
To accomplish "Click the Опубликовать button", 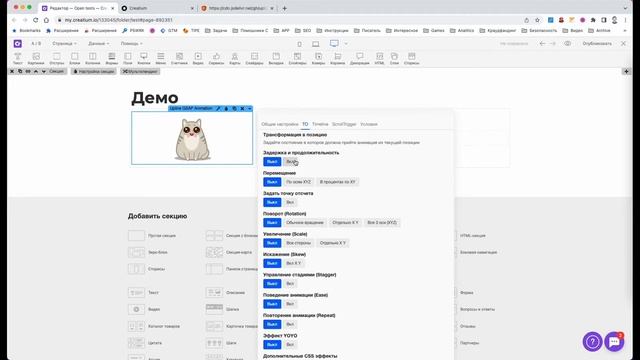I will pyautogui.click(x=597, y=43).
